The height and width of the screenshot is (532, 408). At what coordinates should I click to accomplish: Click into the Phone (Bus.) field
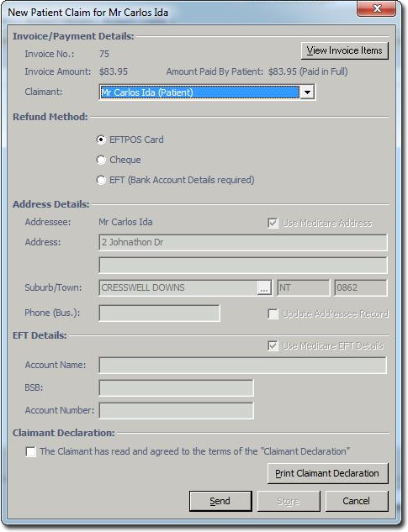point(159,313)
